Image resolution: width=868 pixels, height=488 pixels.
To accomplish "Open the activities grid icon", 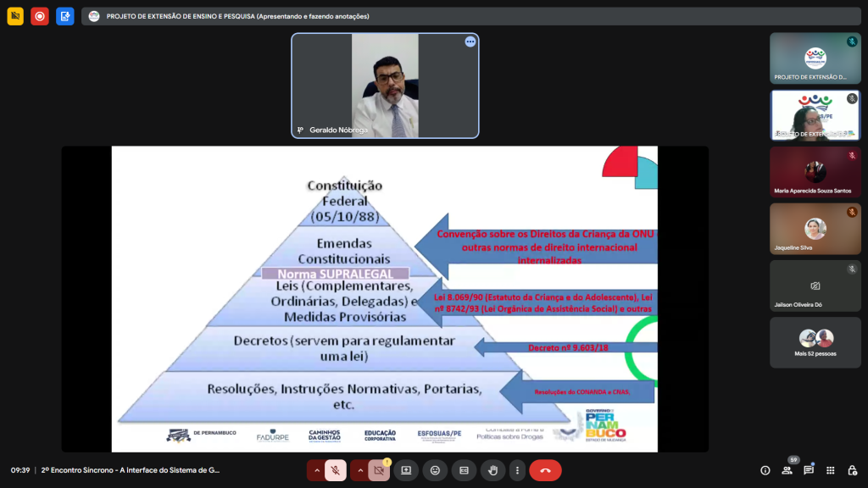I will pos(831,470).
